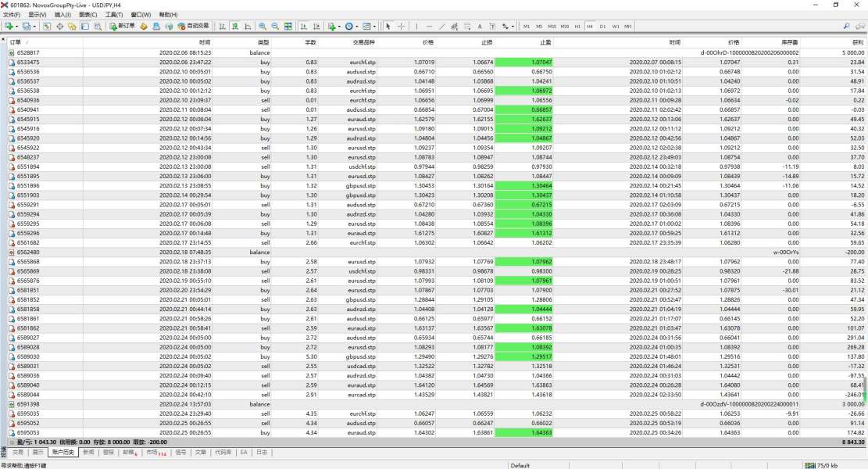The height and width of the screenshot is (469, 868).
Task: Open the 信号 signals tab
Action: point(180,453)
